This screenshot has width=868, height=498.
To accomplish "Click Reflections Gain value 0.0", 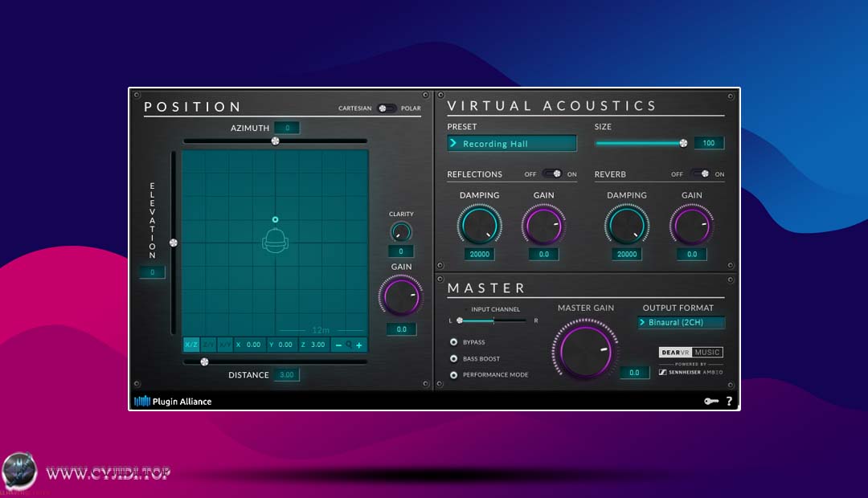I will 543,254.
